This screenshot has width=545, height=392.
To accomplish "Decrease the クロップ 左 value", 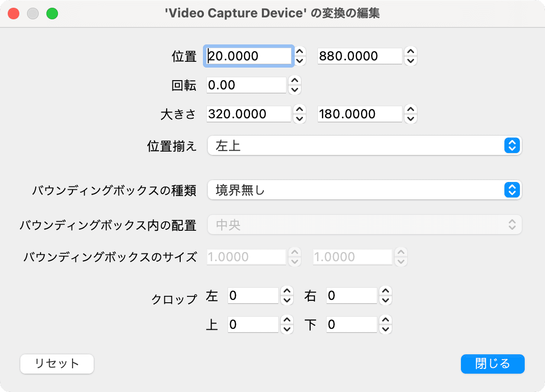I will [x=287, y=300].
